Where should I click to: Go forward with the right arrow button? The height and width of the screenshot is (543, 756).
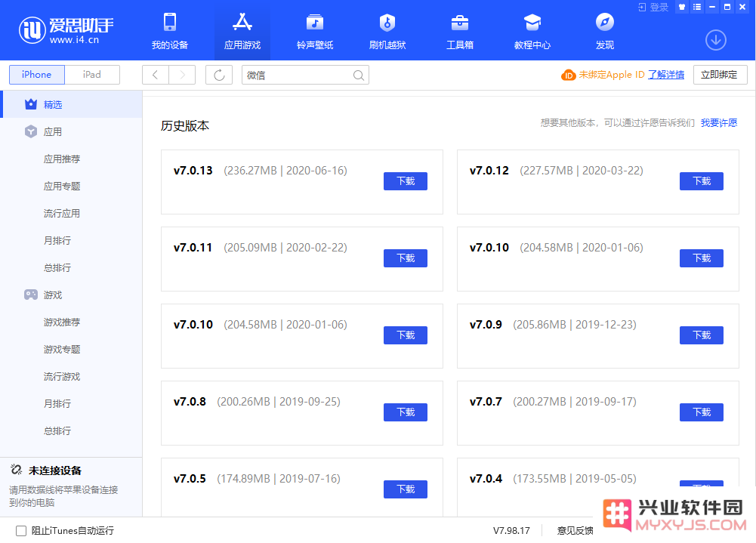point(182,75)
